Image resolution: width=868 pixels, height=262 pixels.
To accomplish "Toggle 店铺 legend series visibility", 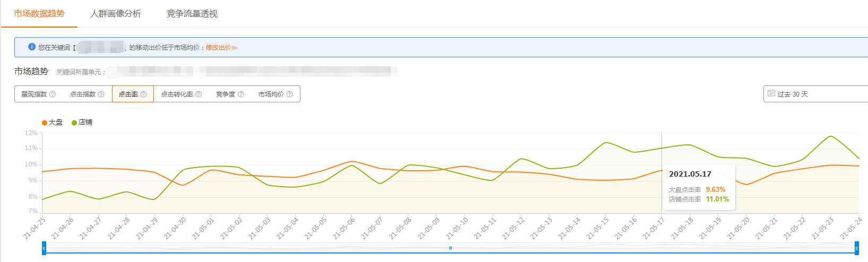I will [82, 123].
